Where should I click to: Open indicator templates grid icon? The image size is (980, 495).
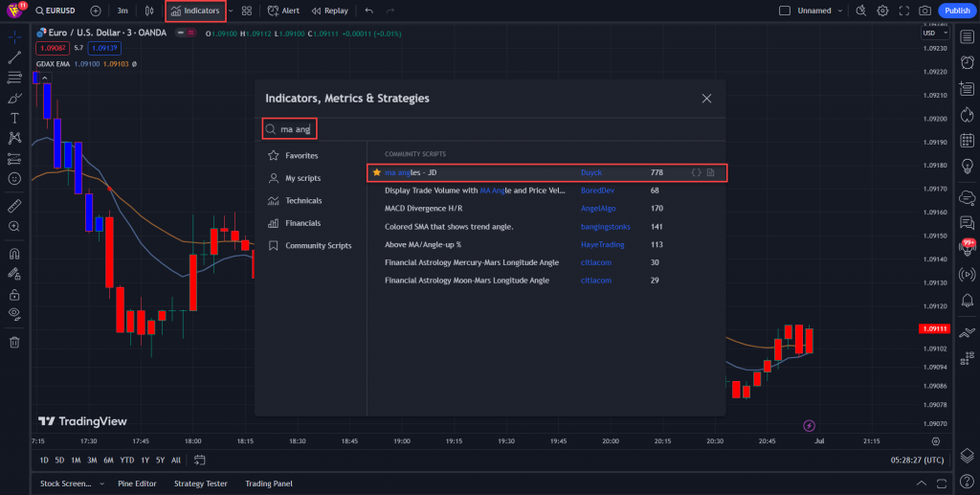point(247,11)
